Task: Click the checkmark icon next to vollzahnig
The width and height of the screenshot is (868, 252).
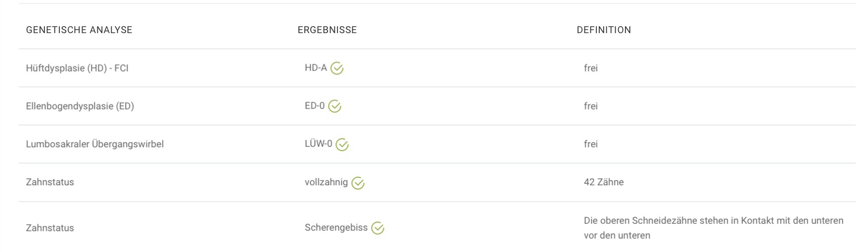Action: [358, 183]
